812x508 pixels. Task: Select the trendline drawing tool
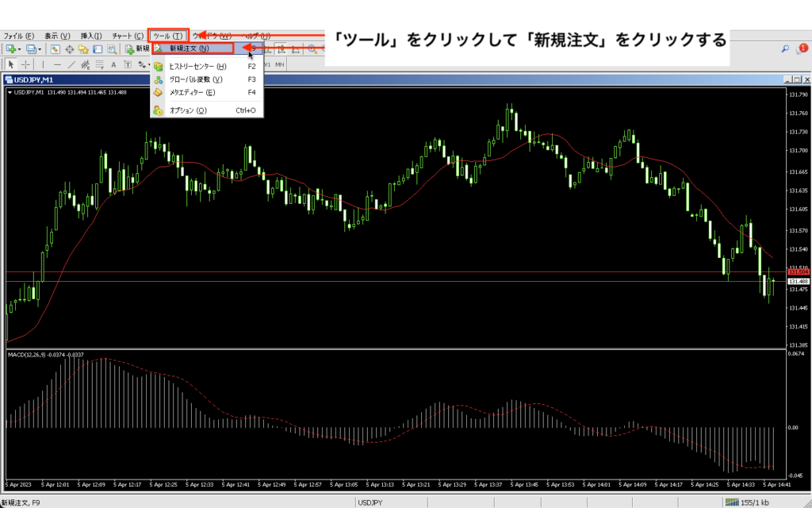71,65
